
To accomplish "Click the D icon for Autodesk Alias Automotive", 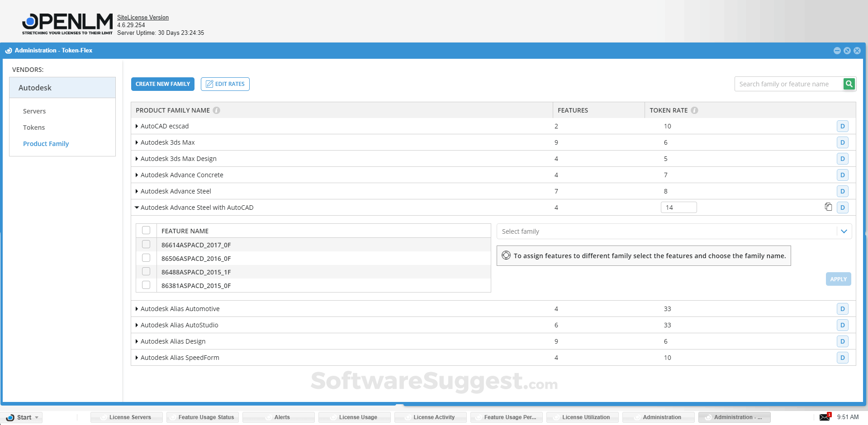I will click(x=842, y=309).
